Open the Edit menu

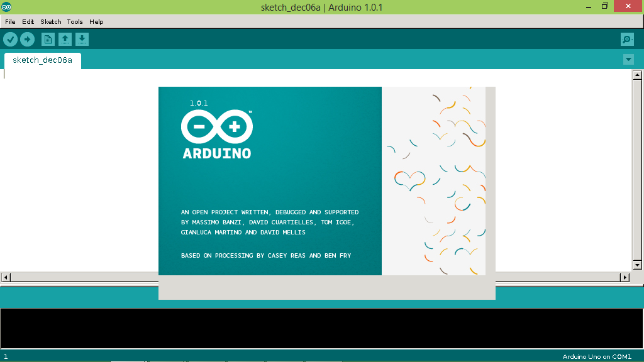(x=28, y=22)
